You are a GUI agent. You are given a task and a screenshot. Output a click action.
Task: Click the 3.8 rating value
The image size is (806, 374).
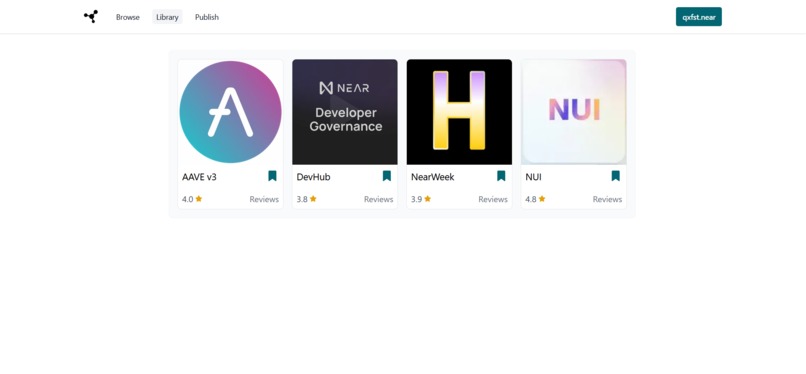tap(302, 199)
